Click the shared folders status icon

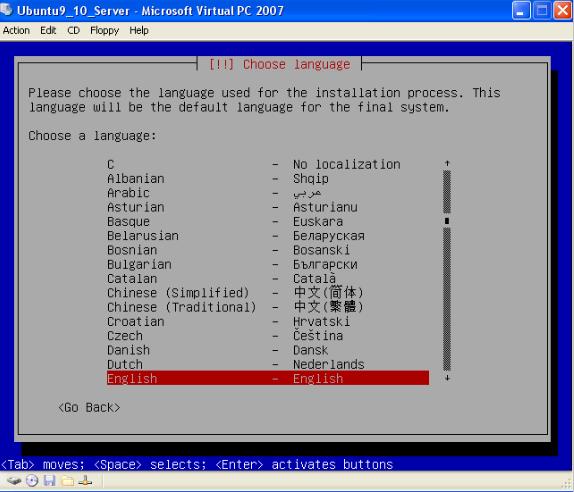67,480
